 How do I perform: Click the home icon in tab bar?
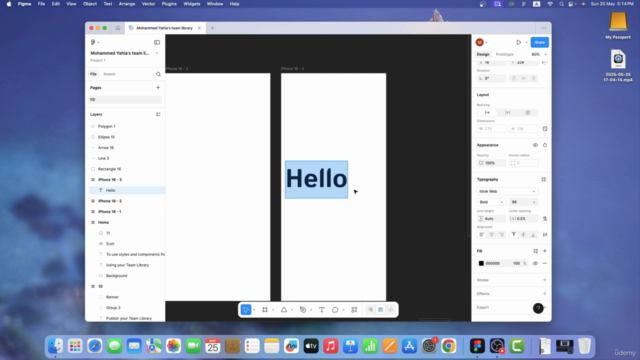coord(118,28)
